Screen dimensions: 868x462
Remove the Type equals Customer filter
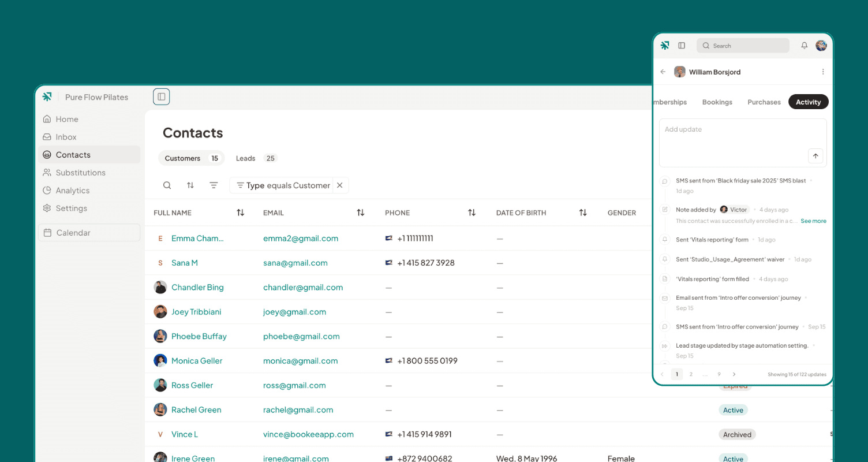pyautogui.click(x=340, y=185)
